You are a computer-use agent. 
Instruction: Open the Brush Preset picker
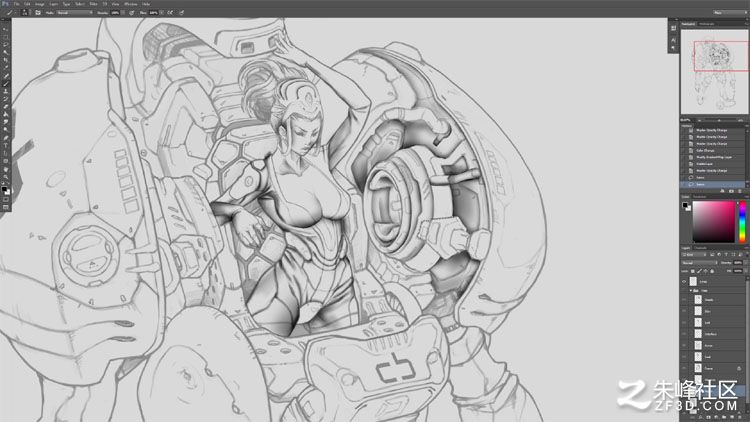click(x=25, y=12)
